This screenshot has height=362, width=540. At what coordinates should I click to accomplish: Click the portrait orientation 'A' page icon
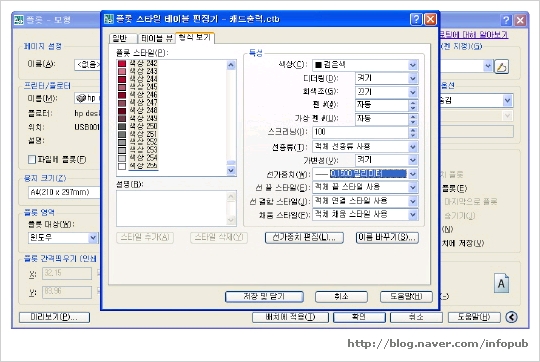pos(501,283)
